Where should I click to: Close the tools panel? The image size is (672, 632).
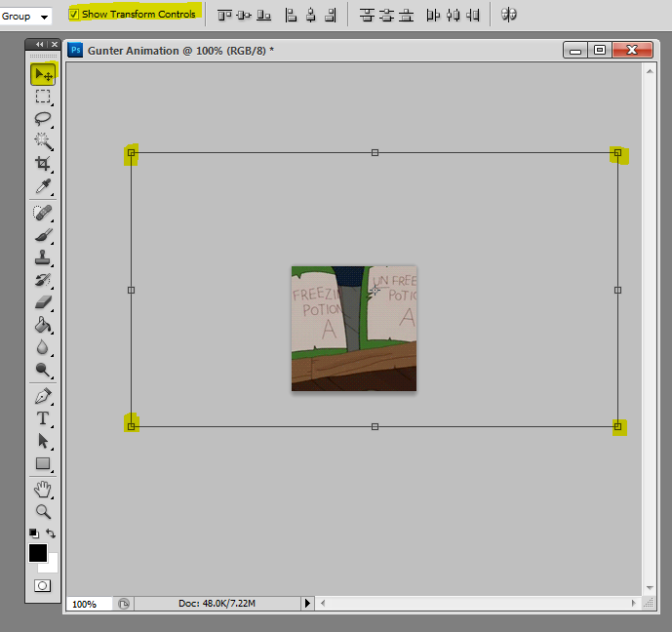55,44
